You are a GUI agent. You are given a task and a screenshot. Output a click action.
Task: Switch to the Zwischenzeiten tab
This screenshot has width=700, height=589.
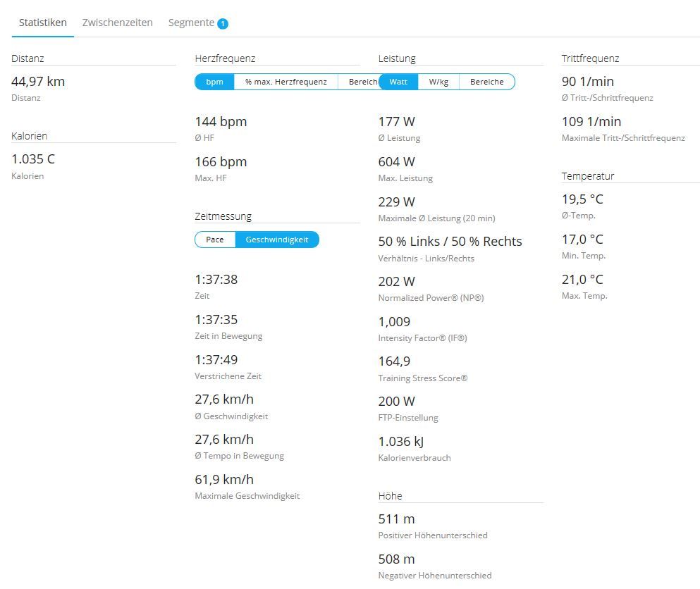point(117,23)
